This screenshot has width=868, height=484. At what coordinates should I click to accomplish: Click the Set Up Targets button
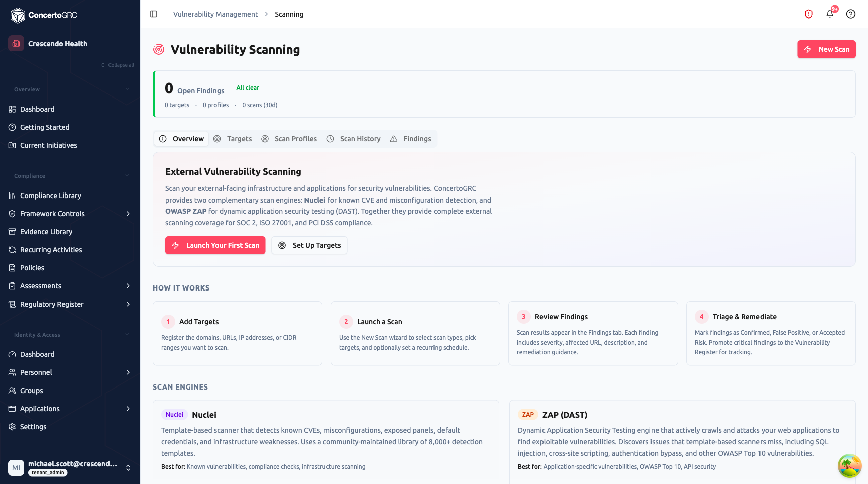click(x=309, y=245)
